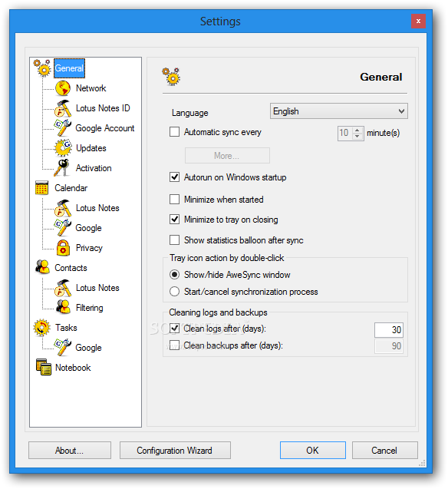The height and width of the screenshot is (489, 448).
Task: Open the Language dropdown
Action: [x=339, y=111]
